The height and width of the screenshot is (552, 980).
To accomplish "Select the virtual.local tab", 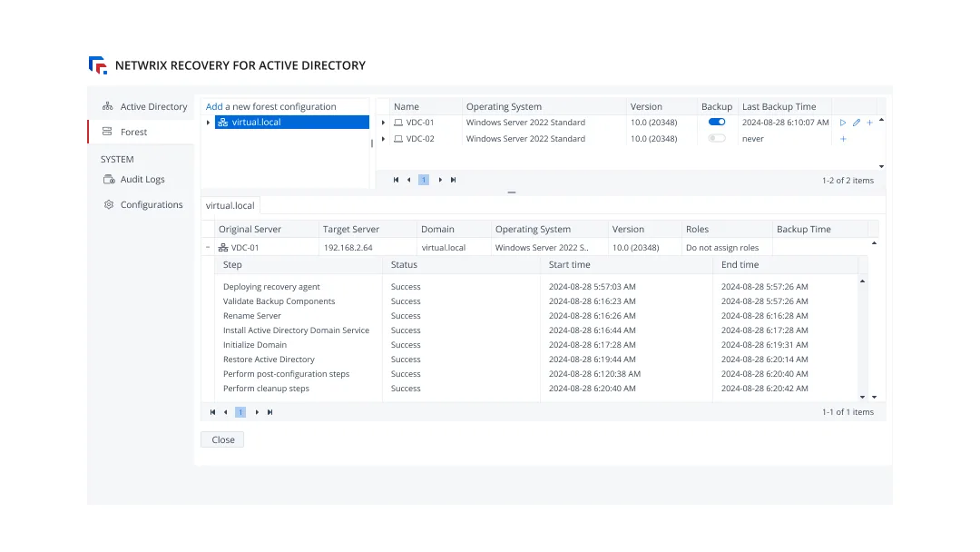I will click(230, 206).
